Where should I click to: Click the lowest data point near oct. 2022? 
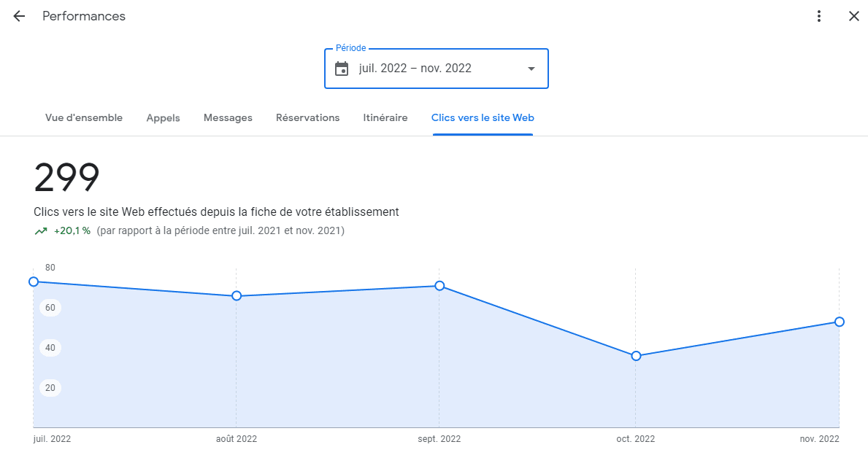pyautogui.click(x=636, y=355)
